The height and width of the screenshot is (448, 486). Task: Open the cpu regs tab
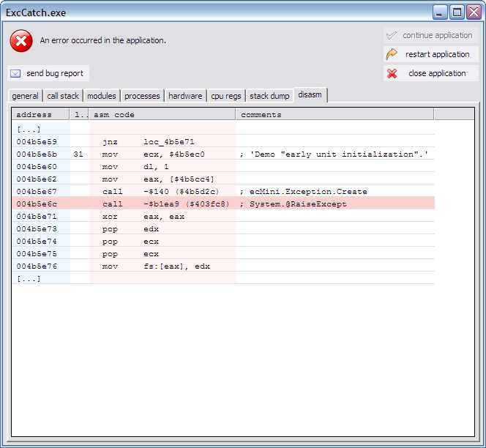225,96
